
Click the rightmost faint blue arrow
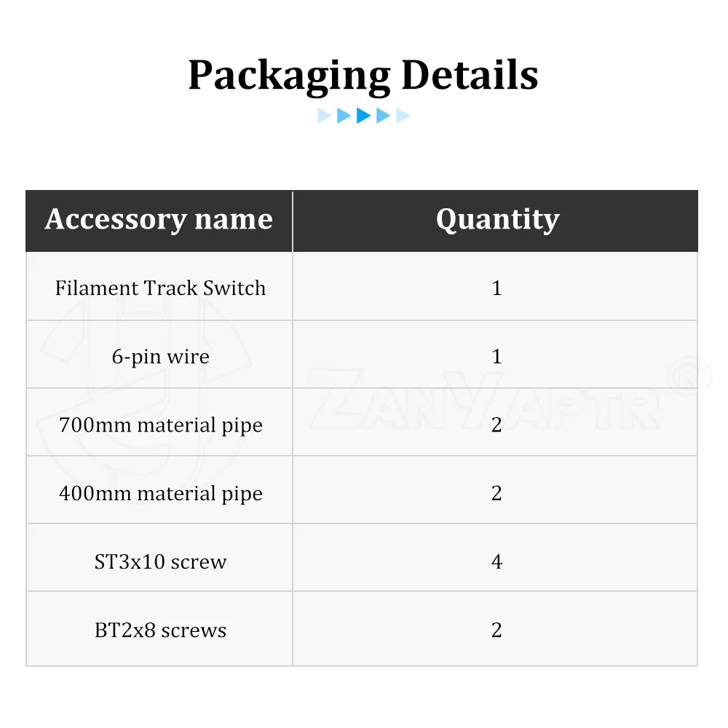point(403,116)
